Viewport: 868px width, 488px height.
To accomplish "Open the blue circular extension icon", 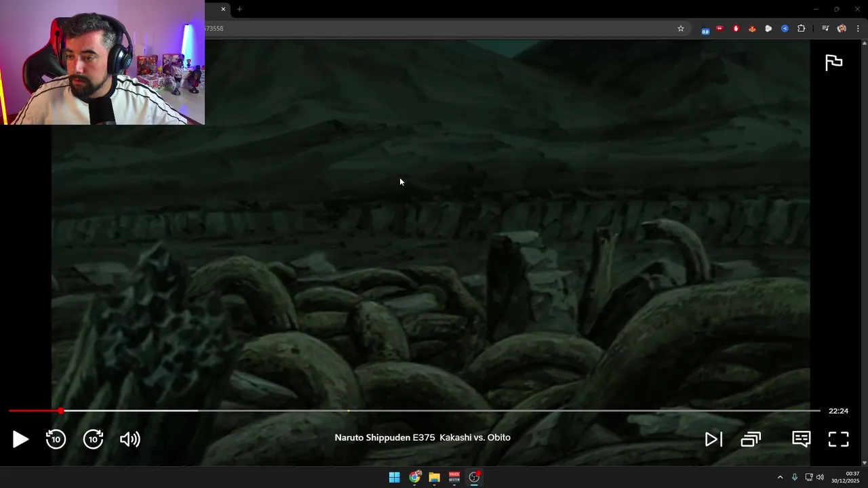I will point(785,28).
